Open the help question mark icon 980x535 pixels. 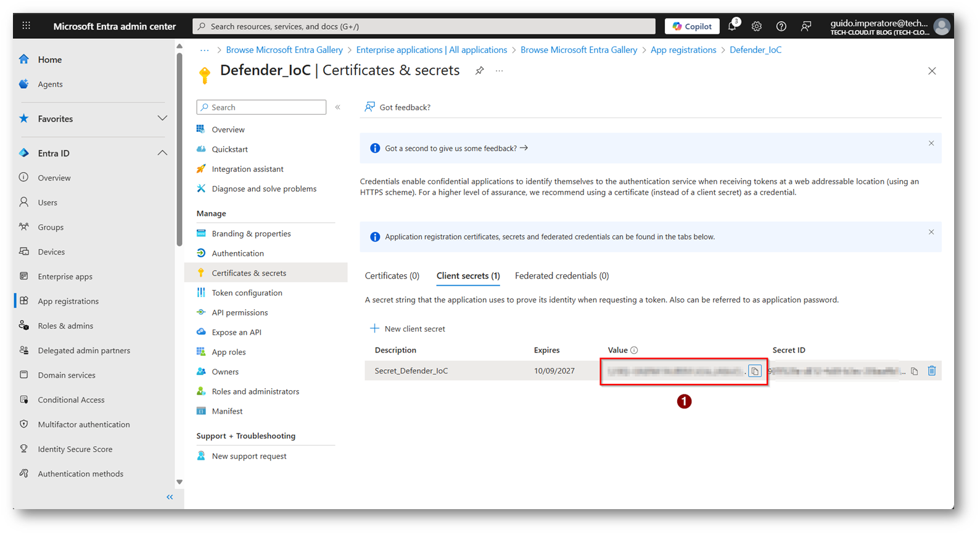pyautogui.click(x=781, y=26)
